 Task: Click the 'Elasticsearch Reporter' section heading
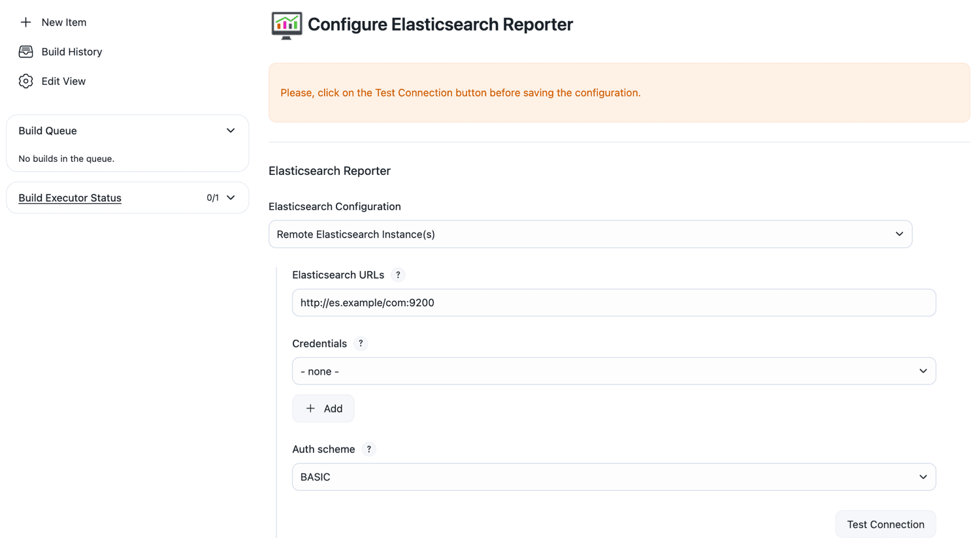329,171
